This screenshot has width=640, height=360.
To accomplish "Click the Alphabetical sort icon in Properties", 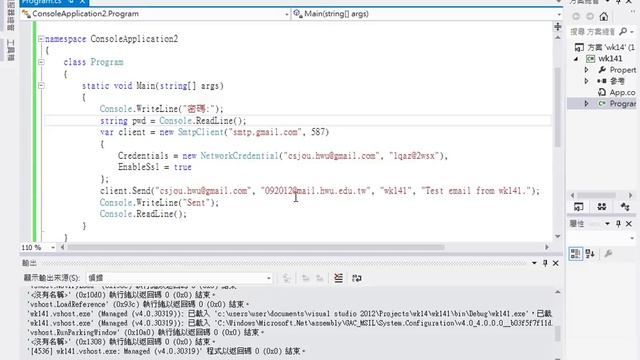I will 590,254.
